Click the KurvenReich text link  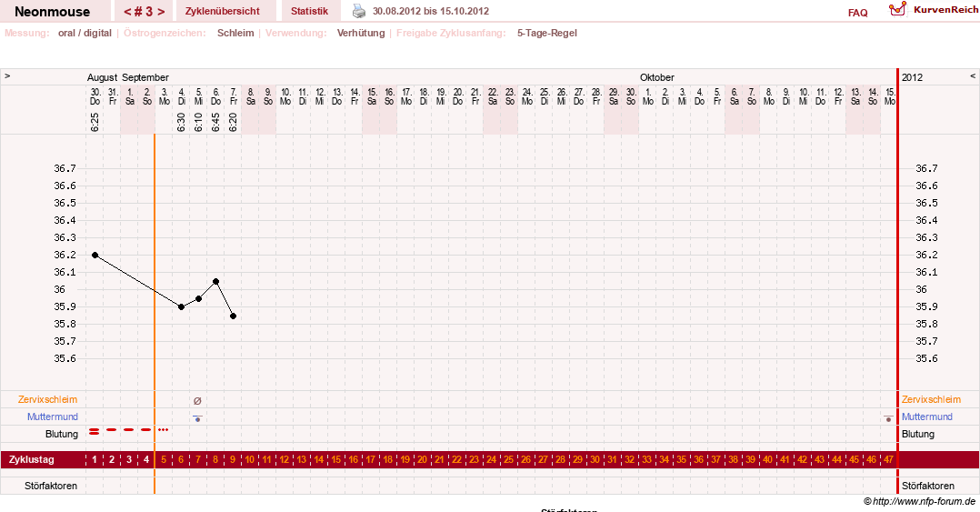(x=945, y=9)
